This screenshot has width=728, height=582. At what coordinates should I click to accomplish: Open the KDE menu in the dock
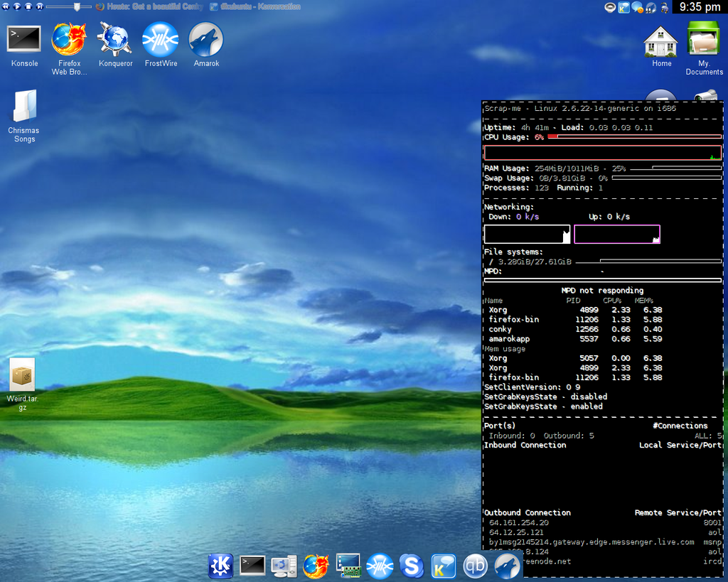220,566
